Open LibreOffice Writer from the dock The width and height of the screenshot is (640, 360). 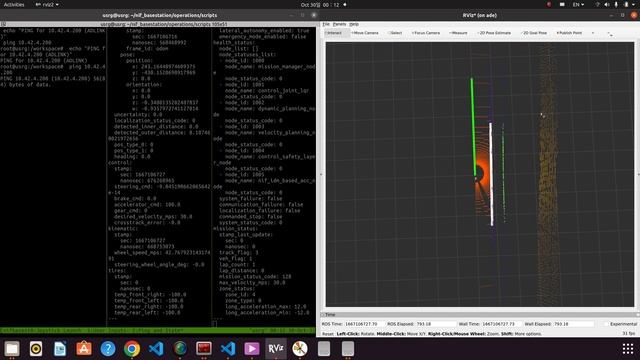click(60, 349)
